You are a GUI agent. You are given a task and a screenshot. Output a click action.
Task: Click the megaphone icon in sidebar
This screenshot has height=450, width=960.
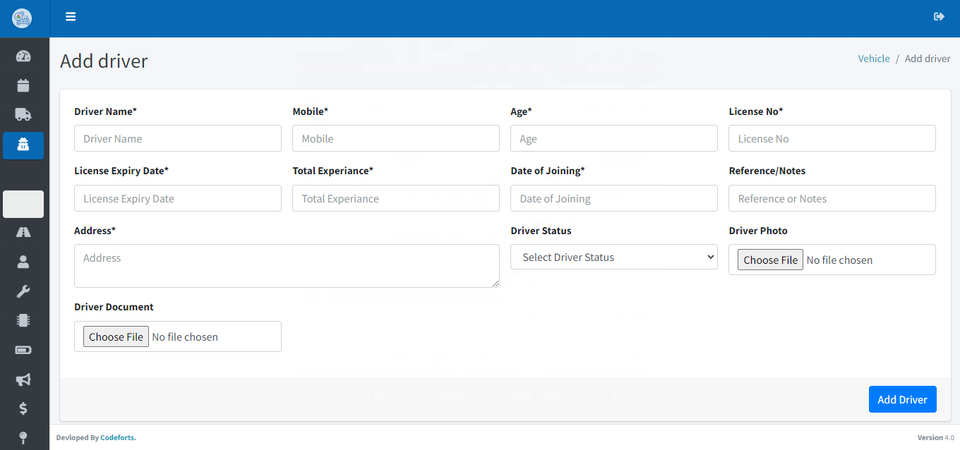(x=23, y=380)
